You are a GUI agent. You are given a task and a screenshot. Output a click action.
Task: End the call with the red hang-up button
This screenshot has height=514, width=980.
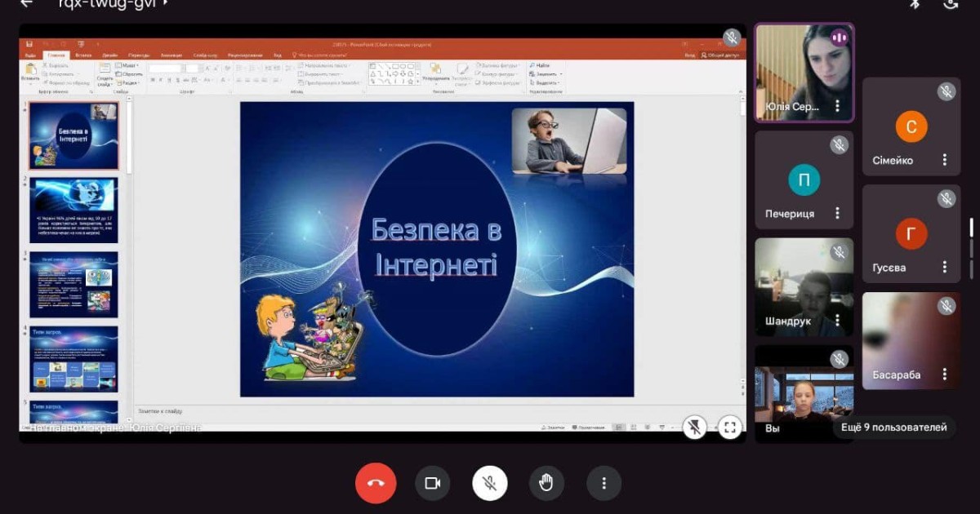[x=376, y=483]
